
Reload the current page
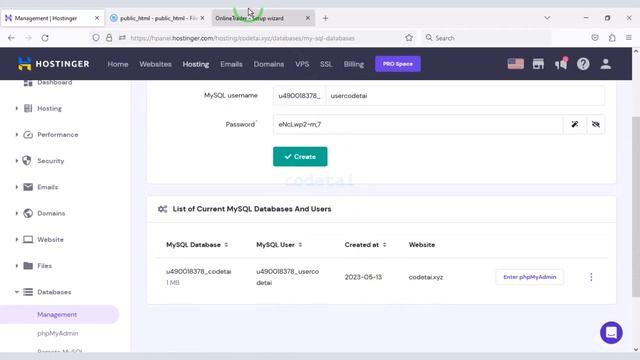tap(45, 38)
